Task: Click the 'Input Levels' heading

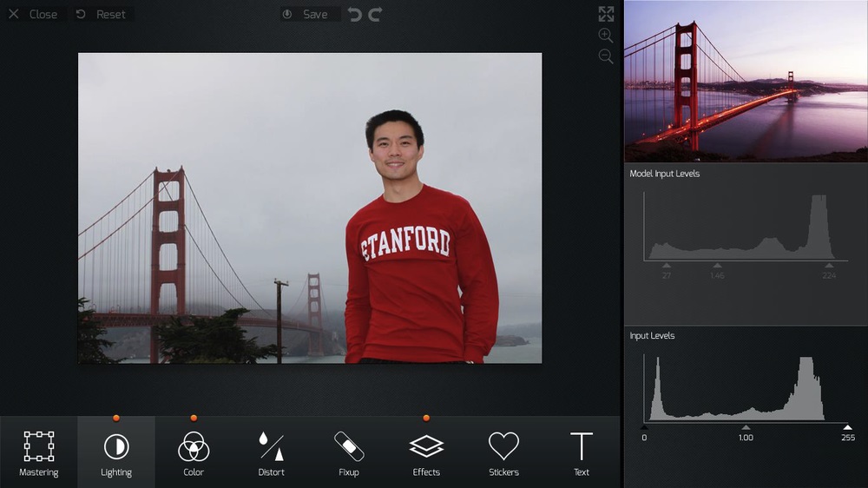Action: [652, 336]
